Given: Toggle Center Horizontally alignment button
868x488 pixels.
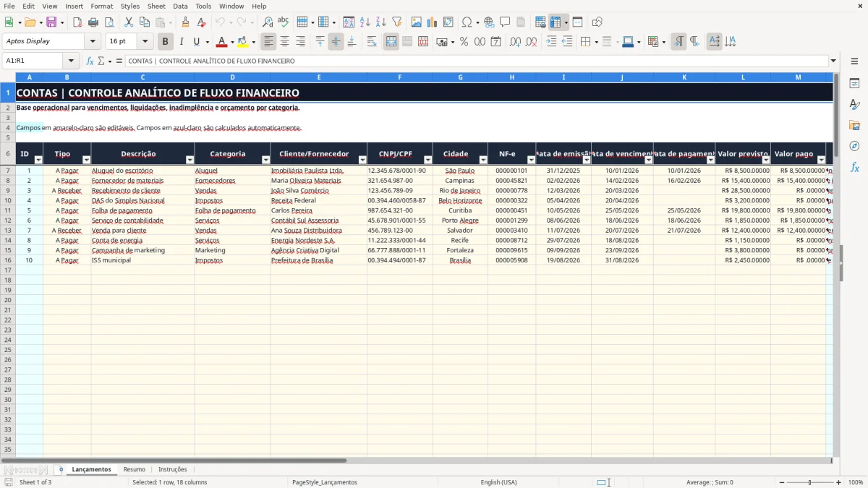Looking at the screenshot, I should coord(285,42).
